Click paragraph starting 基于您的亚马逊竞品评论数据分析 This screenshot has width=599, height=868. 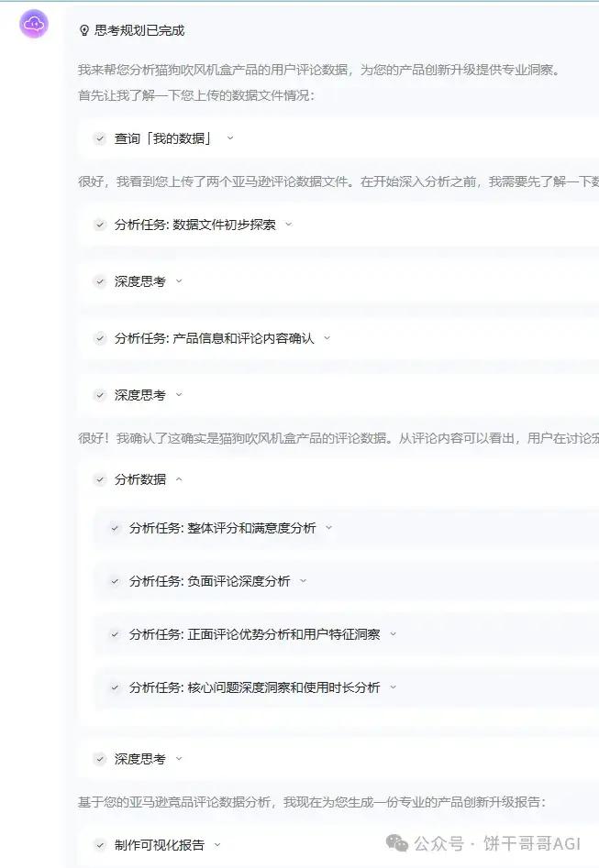point(312,802)
